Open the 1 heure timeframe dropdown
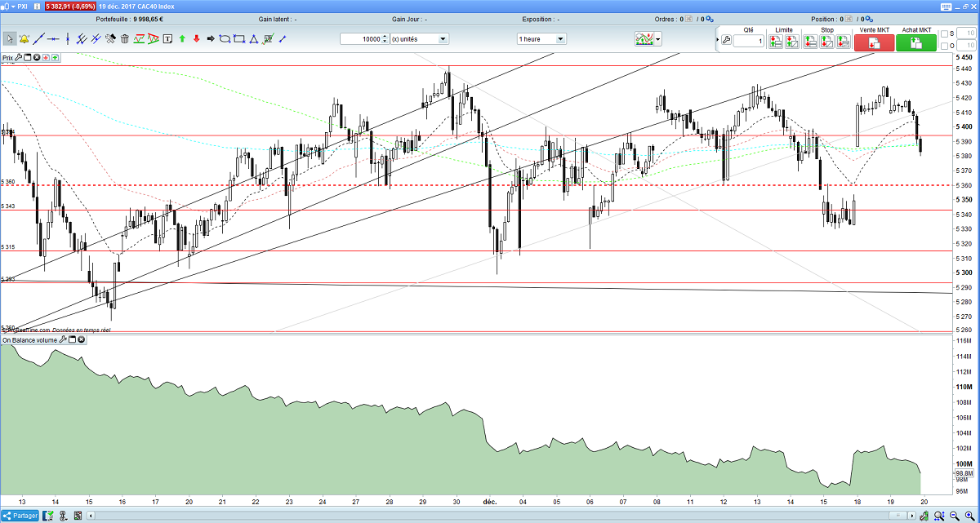The height and width of the screenshot is (523, 980). (541, 38)
